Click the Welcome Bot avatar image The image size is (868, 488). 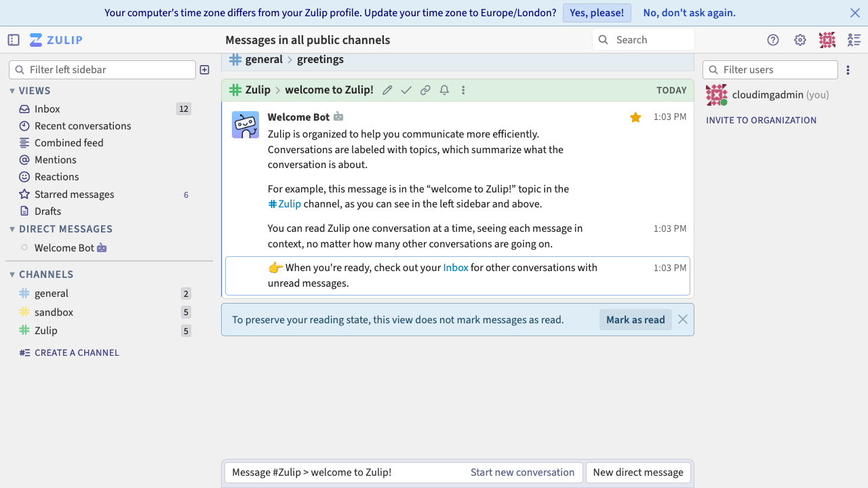click(245, 125)
